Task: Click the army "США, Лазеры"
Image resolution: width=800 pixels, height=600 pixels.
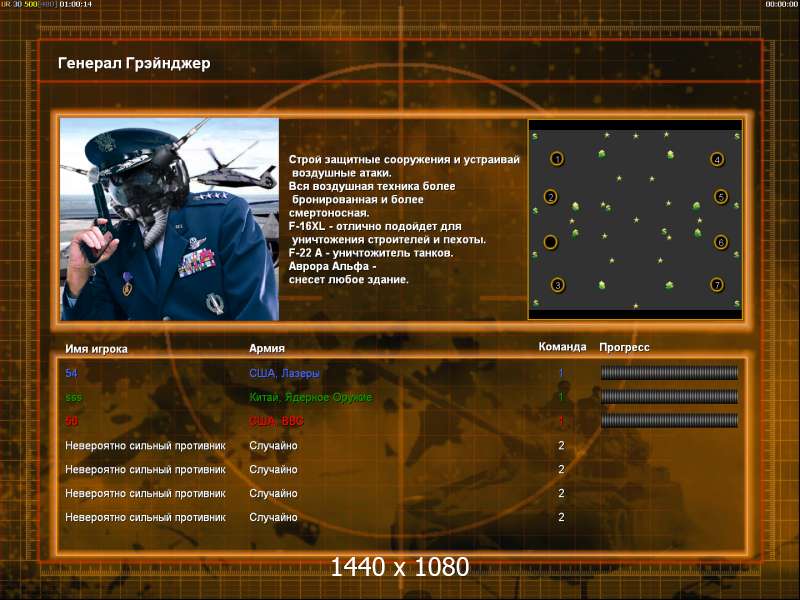Action: click(285, 373)
